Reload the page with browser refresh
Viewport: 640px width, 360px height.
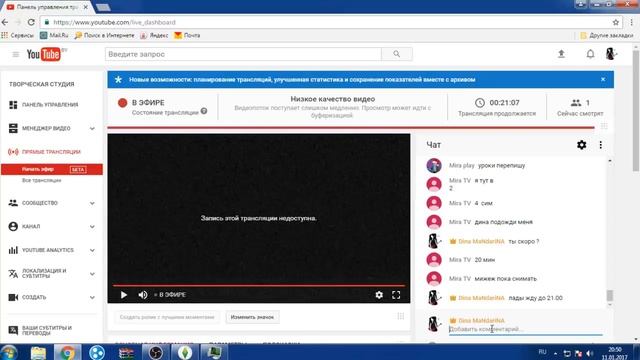point(31,22)
